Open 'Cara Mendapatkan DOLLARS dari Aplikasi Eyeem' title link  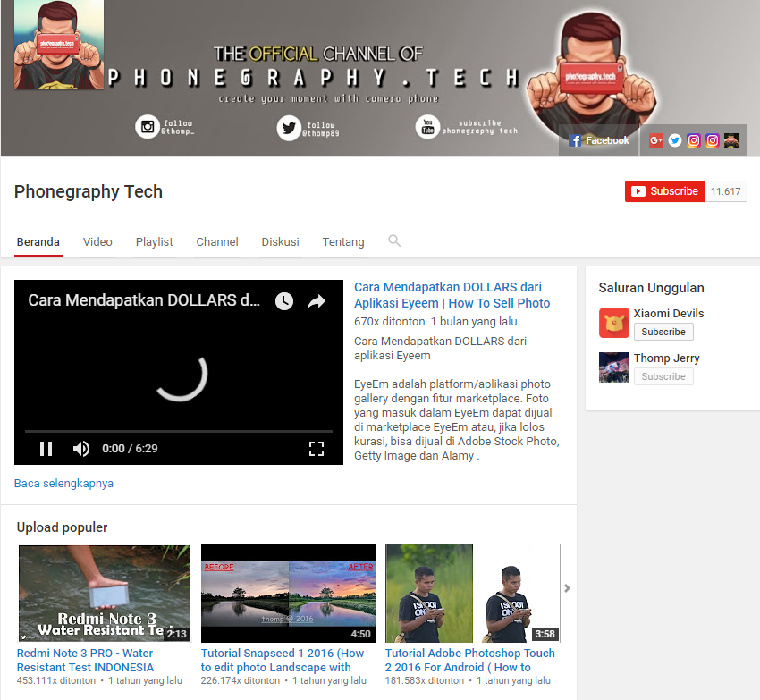pyautogui.click(x=452, y=295)
